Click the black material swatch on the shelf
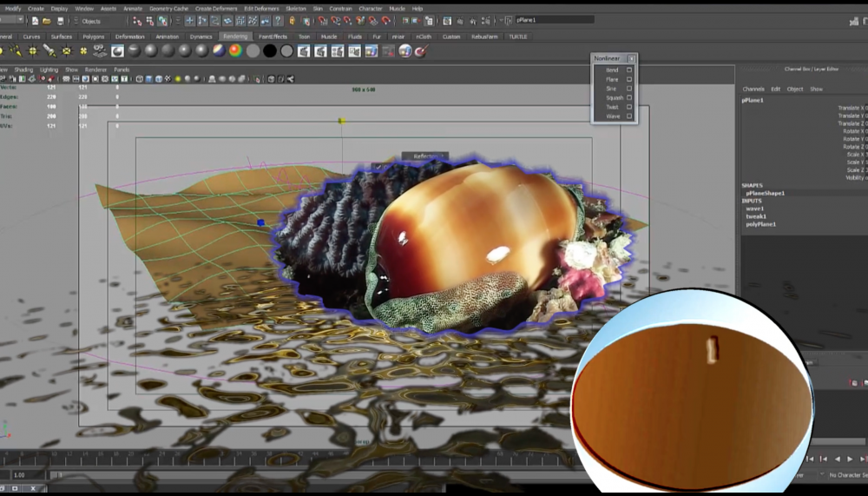Screen dimensions: 868x496 (x=269, y=51)
